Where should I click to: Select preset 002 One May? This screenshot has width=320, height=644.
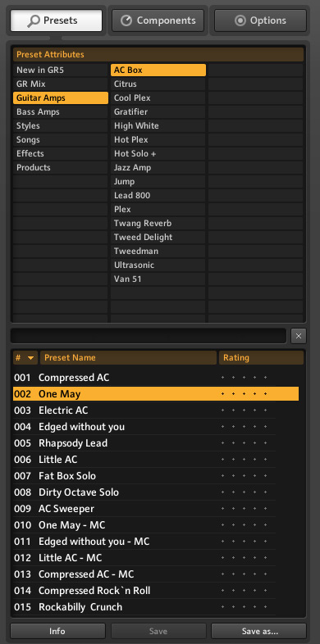coord(156,394)
